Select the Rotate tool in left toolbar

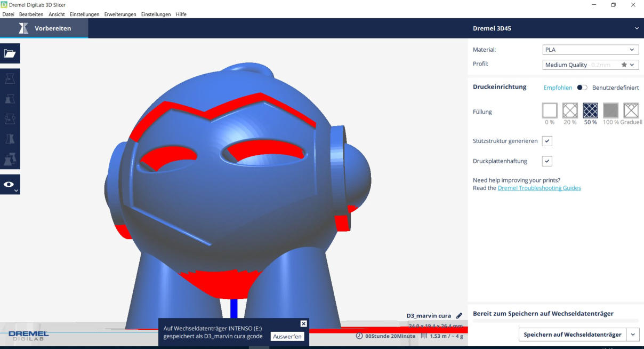click(x=10, y=118)
